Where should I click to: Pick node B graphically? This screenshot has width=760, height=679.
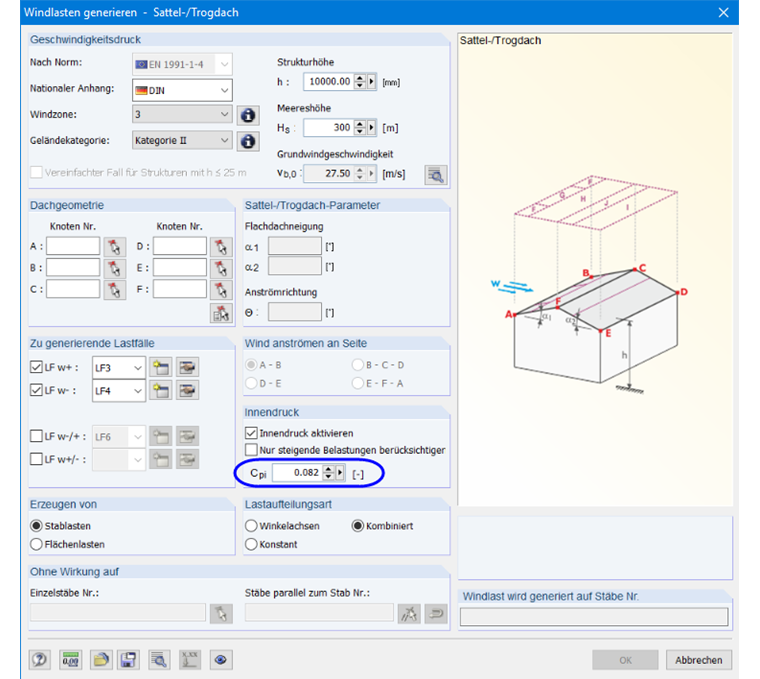(114, 268)
